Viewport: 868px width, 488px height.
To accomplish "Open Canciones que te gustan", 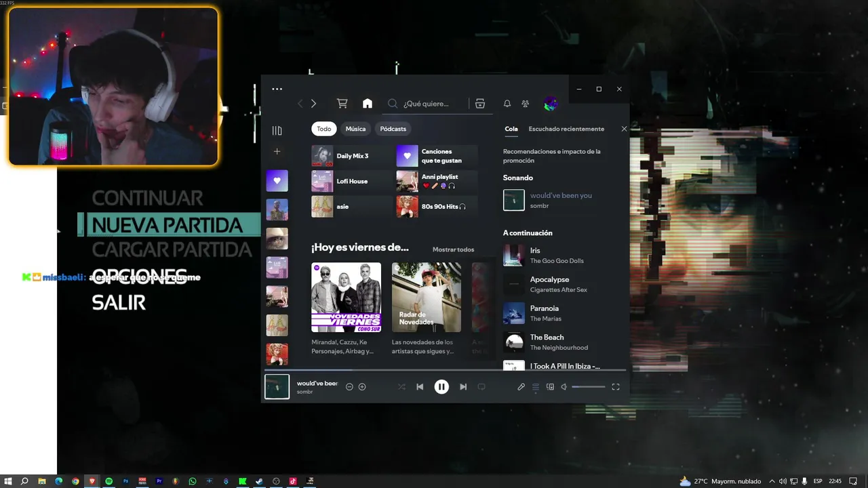I will (x=437, y=156).
